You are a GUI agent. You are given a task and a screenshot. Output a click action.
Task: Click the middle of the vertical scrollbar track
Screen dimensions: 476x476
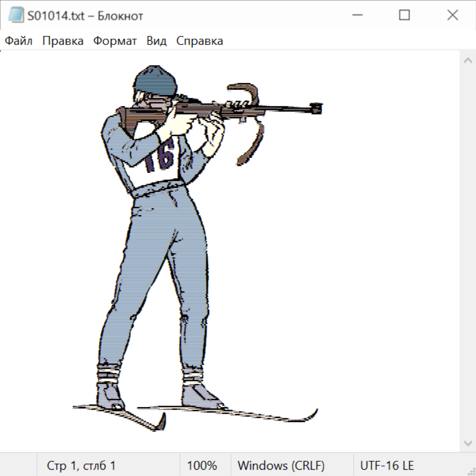tap(468, 252)
